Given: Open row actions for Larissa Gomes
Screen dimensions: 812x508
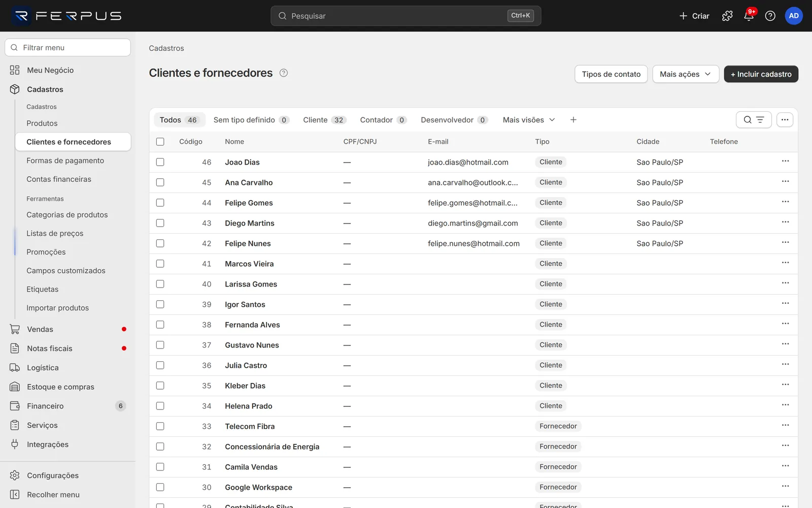Looking at the screenshot, I should coord(785,283).
